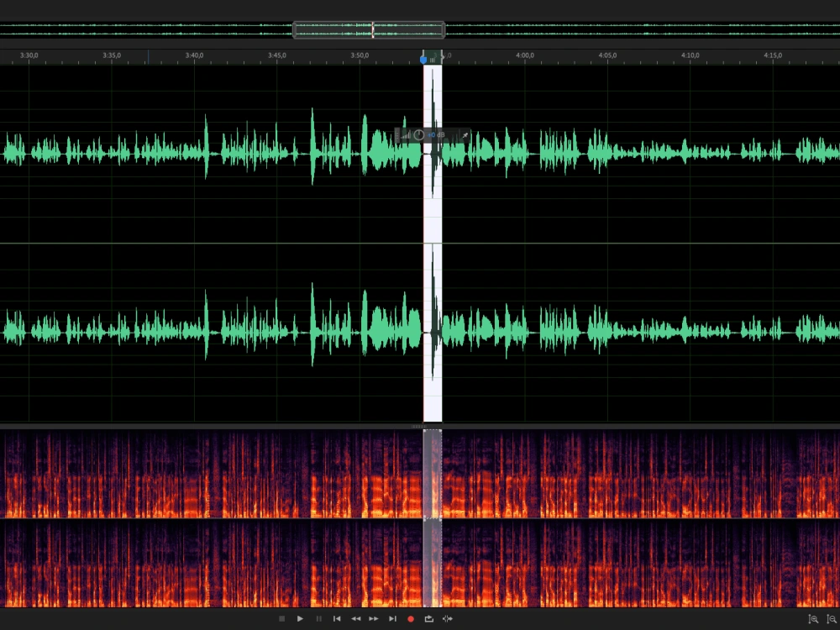Click the 4:05,0 time ruler label
The width and height of the screenshot is (840, 630).
click(x=607, y=55)
